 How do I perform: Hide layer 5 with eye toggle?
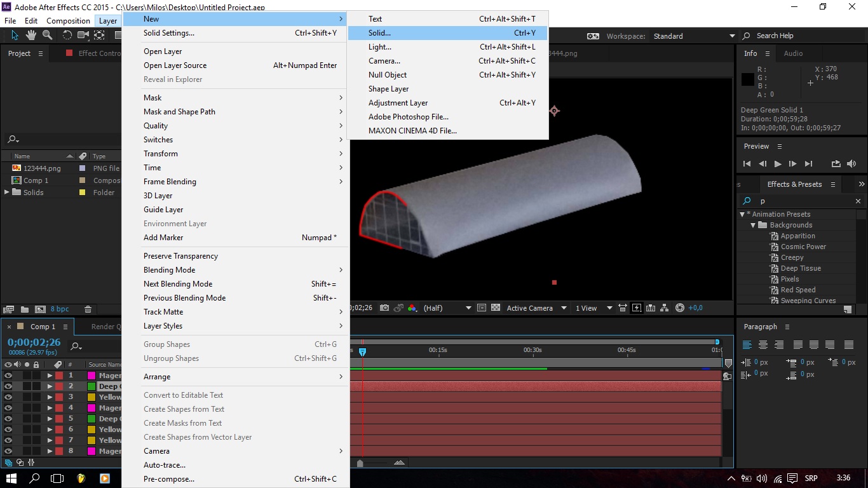tap(8, 419)
